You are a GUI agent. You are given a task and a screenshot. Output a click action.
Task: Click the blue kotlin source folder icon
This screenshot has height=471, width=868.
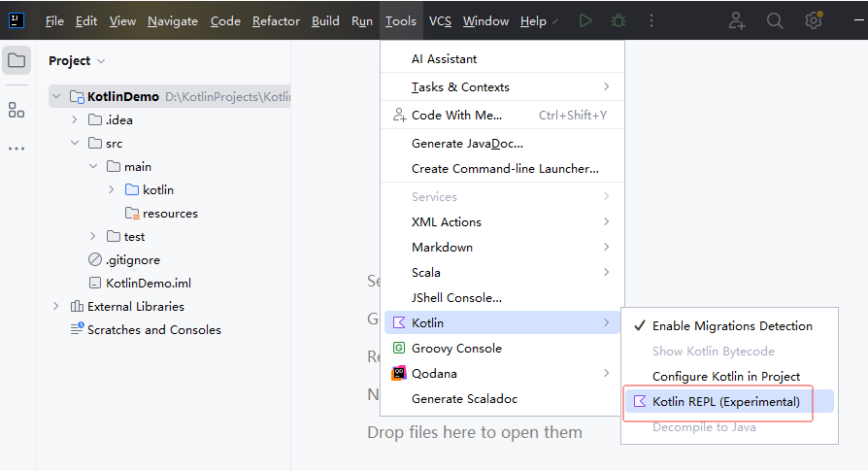point(132,189)
